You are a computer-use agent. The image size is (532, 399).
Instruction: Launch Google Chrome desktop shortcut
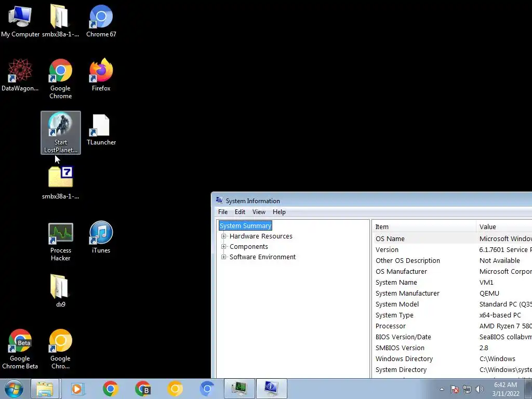click(60, 79)
